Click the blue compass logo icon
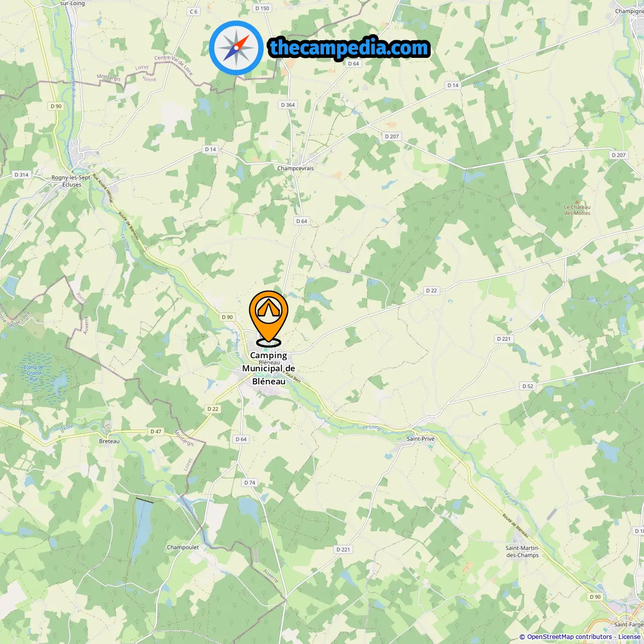The image size is (644, 644). click(236, 48)
